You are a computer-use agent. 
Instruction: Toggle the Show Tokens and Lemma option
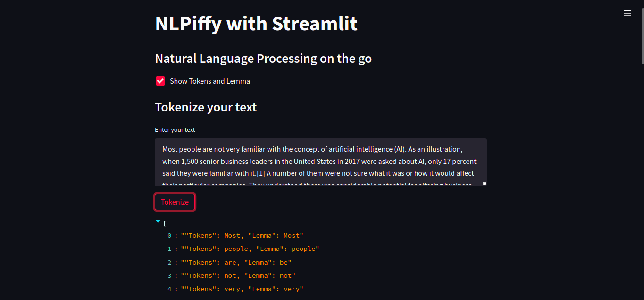tap(160, 81)
